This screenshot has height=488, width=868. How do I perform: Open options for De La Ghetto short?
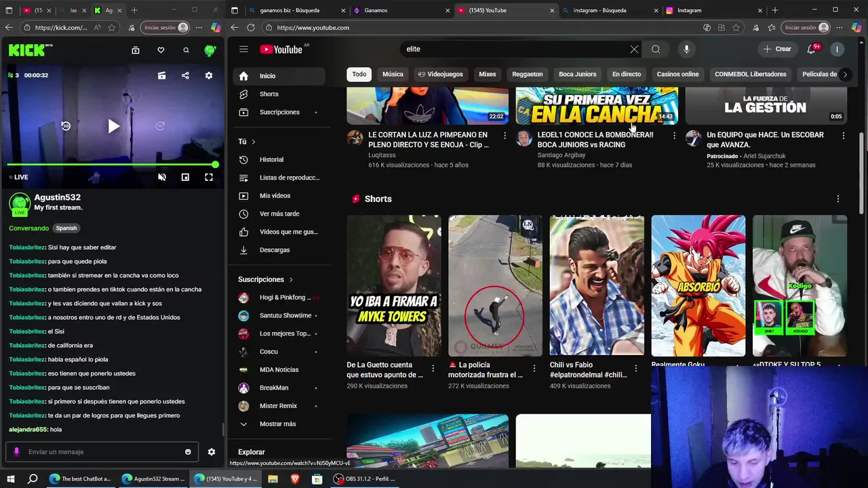[x=433, y=369]
